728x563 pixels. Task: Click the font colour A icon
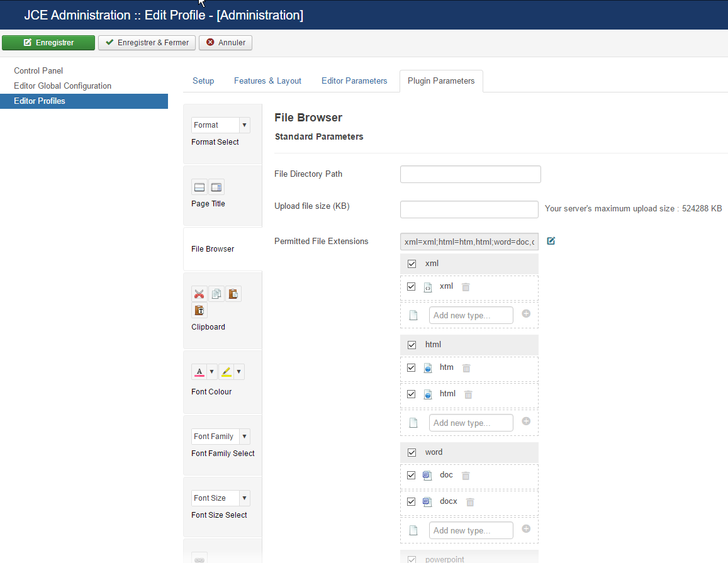click(x=199, y=372)
